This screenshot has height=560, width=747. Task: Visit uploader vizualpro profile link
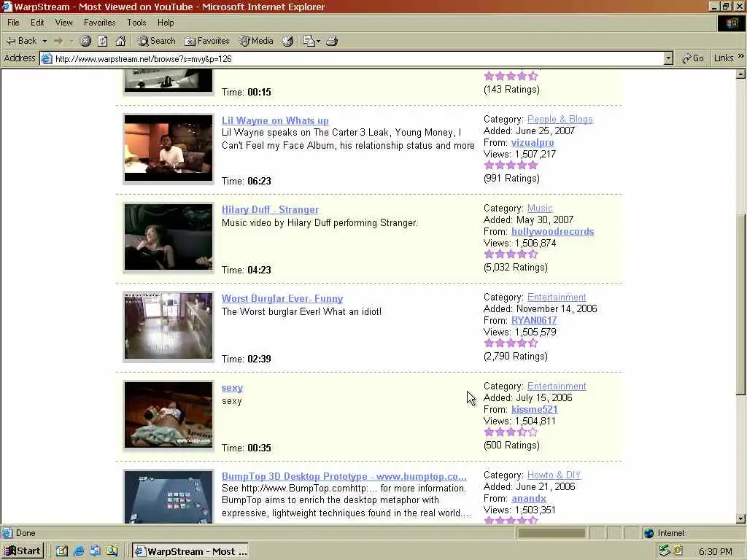[533, 142]
